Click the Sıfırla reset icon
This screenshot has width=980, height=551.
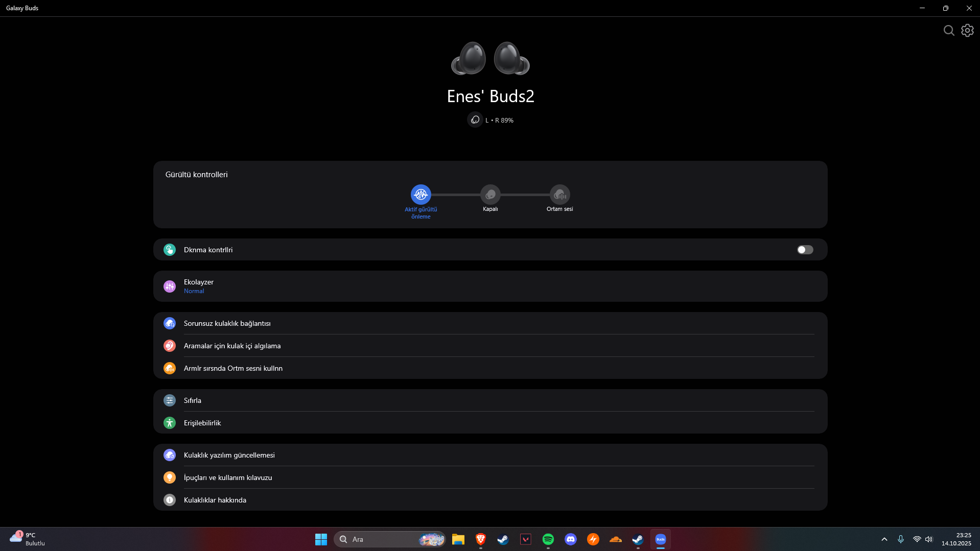[x=170, y=400]
